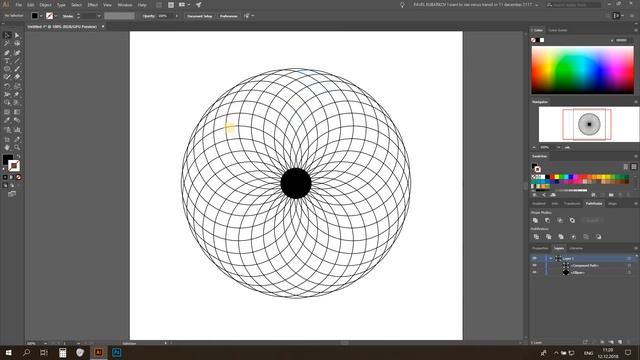640x360 pixels.
Task: Select the Zoom tool
Action: [x=17, y=147]
